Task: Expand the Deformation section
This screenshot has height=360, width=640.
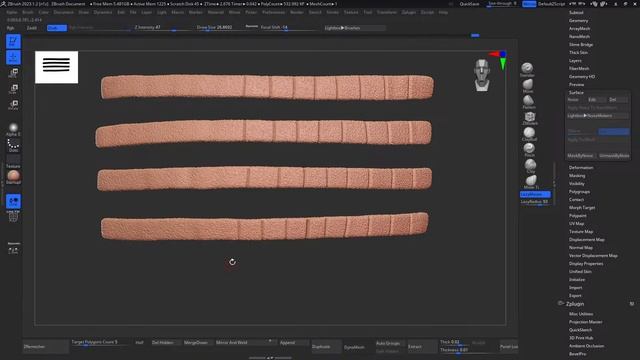Action: (581, 168)
